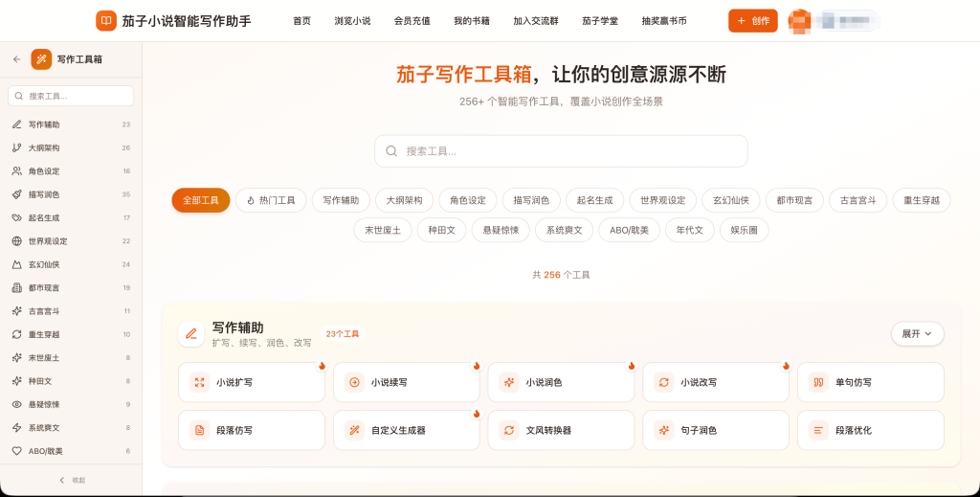Expand the 写作辅助 section with 展开
Image resolution: width=980 pixels, height=497 pixels.
pyautogui.click(x=917, y=334)
